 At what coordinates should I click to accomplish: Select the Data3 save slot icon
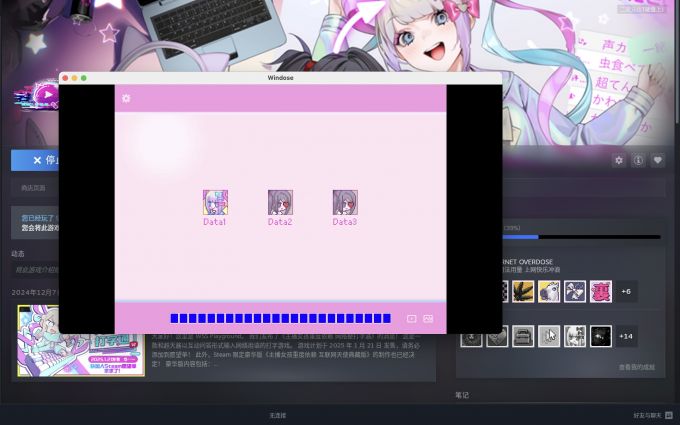(x=345, y=202)
